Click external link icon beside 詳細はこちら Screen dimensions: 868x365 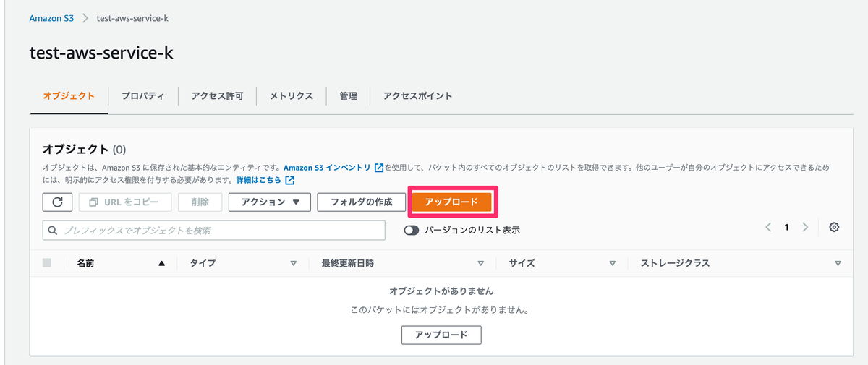click(x=289, y=180)
